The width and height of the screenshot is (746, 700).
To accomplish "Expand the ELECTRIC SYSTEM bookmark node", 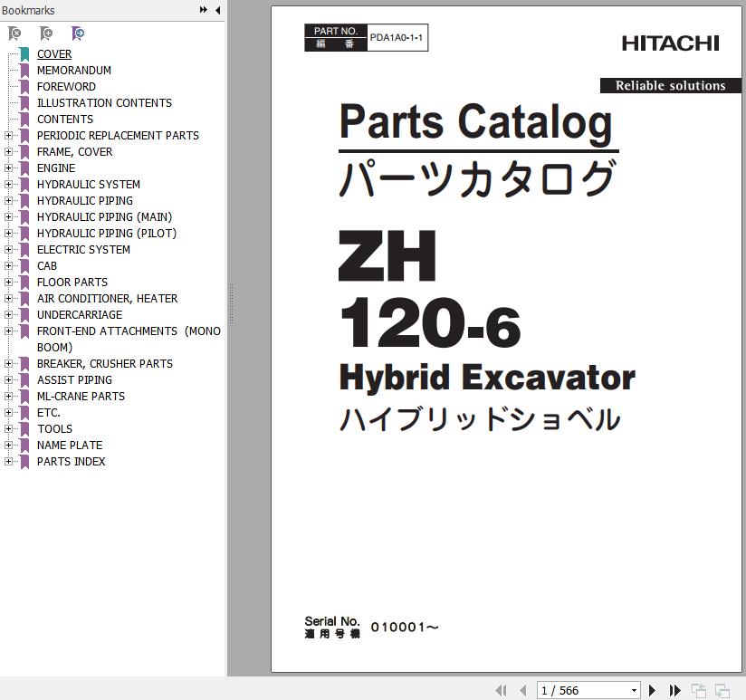I will point(8,249).
